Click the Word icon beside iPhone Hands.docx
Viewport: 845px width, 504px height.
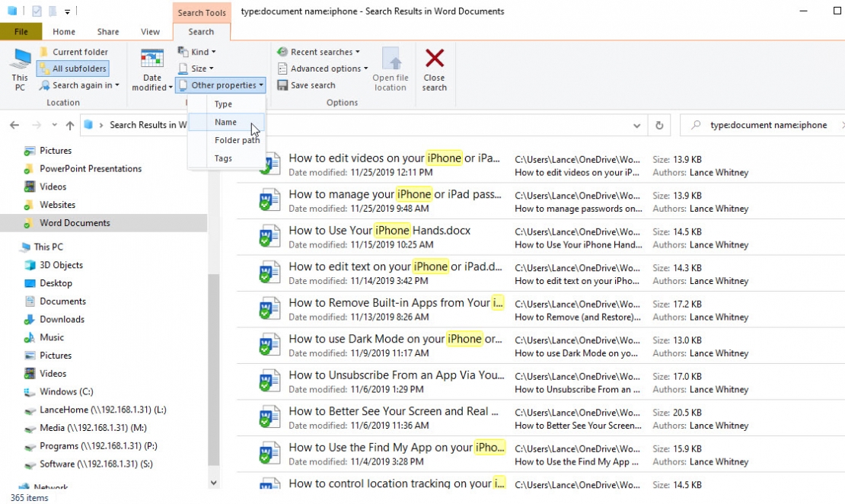click(268, 235)
